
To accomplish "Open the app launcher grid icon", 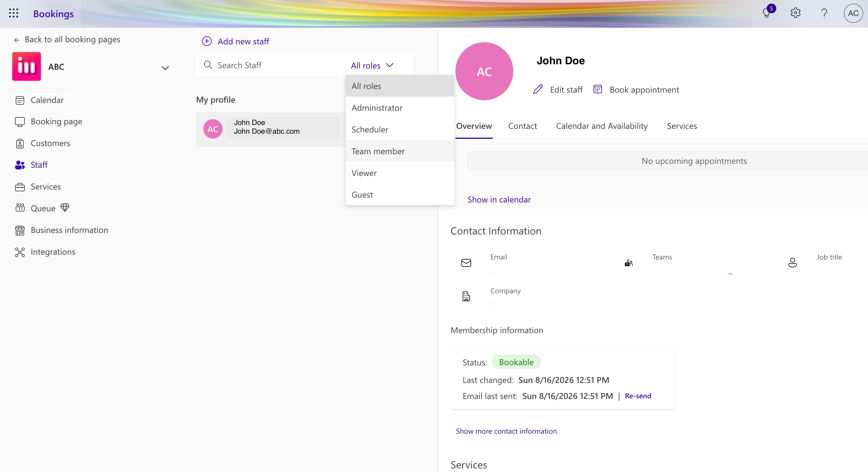I will [14, 13].
